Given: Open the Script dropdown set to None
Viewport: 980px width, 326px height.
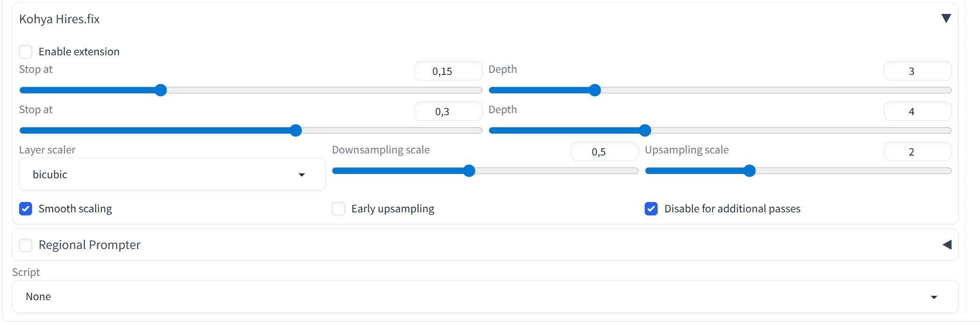Looking at the screenshot, I should pyautogui.click(x=485, y=297).
